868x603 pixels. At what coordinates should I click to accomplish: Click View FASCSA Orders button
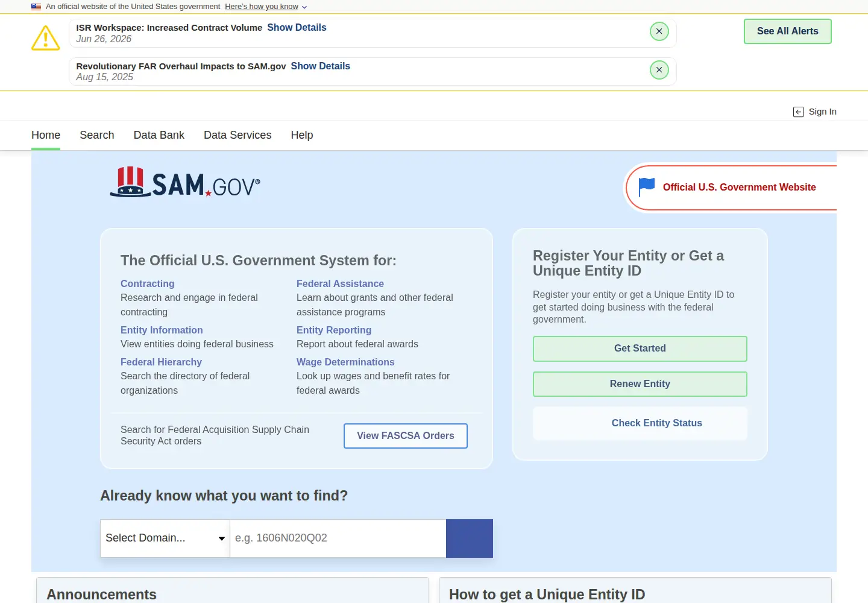coord(406,436)
